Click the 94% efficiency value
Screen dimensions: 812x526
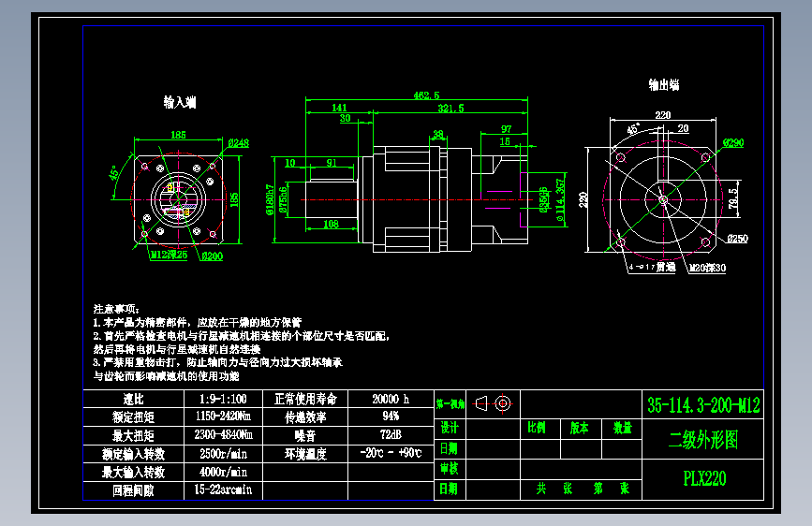coord(391,416)
